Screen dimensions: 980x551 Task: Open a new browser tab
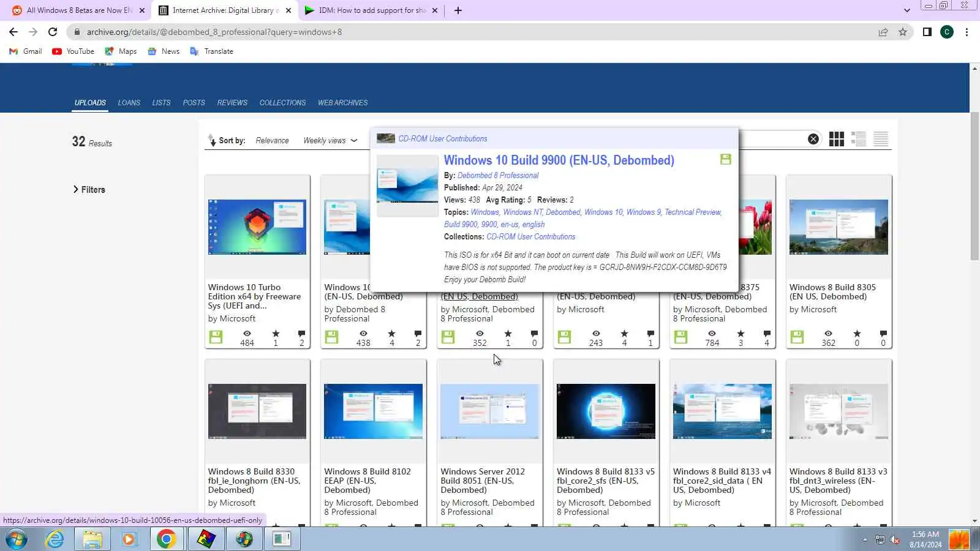[458, 10]
